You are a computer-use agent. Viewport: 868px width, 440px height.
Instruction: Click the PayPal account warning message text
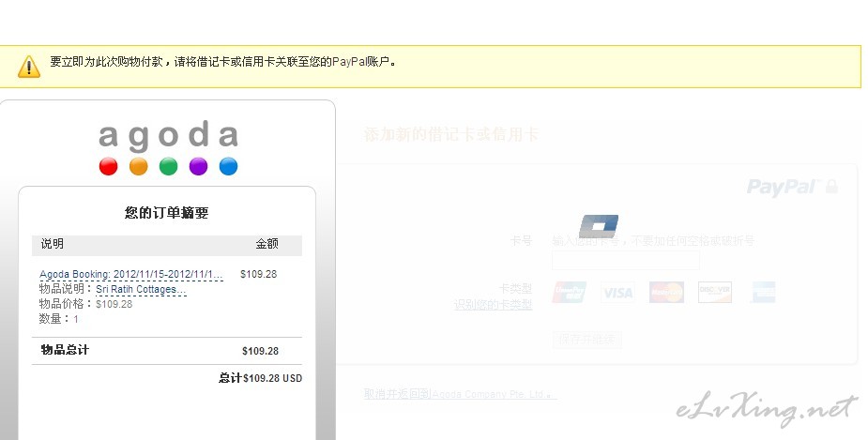click(223, 61)
